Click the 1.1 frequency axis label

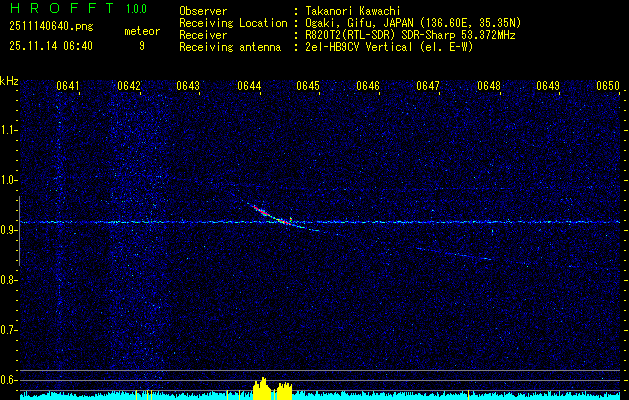tap(9, 129)
